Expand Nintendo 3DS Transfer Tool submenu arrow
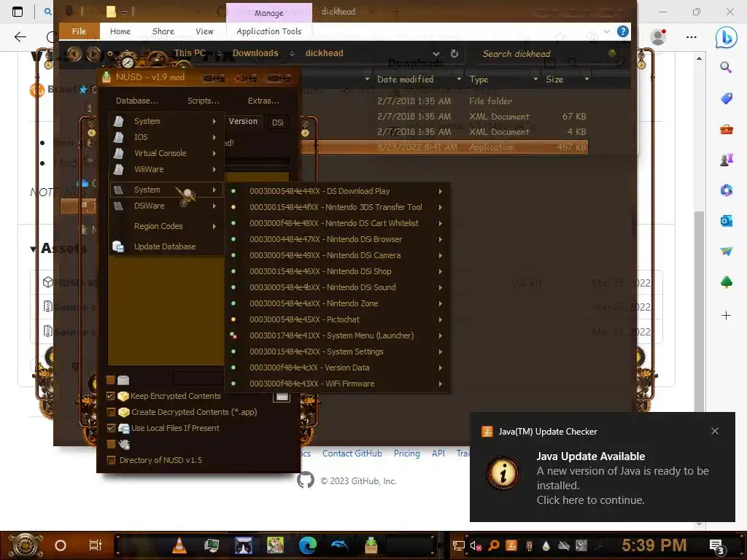The image size is (747, 560). 440,208
